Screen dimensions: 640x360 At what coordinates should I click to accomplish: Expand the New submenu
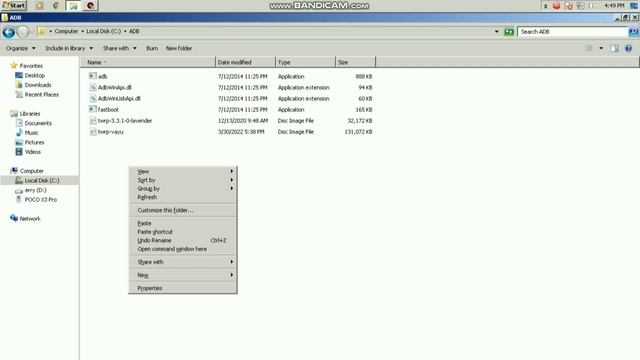click(x=182, y=275)
